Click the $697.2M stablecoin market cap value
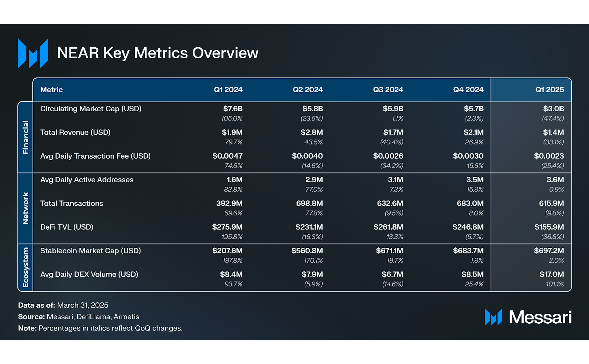Viewport: 589px width, 364px height. (549, 250)
